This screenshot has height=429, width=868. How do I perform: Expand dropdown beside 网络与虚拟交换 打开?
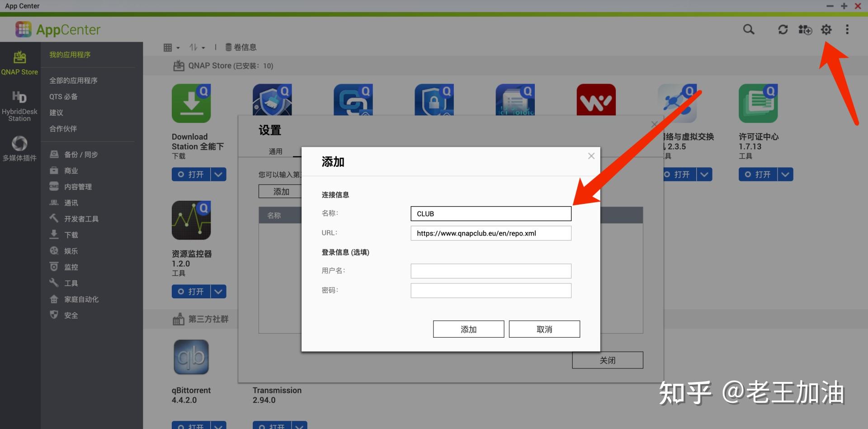pyautogui.click(x=704, y=174)
